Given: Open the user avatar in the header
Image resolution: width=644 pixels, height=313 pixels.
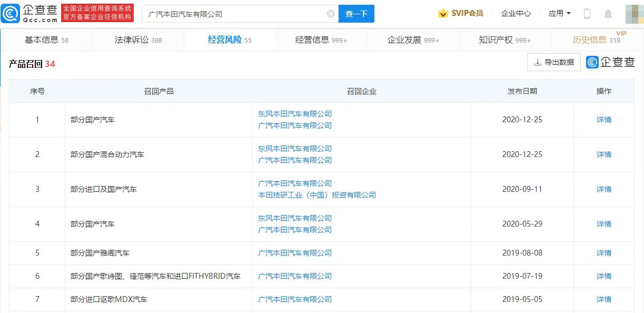Looking at the screenshot, I should coord(633,14).
